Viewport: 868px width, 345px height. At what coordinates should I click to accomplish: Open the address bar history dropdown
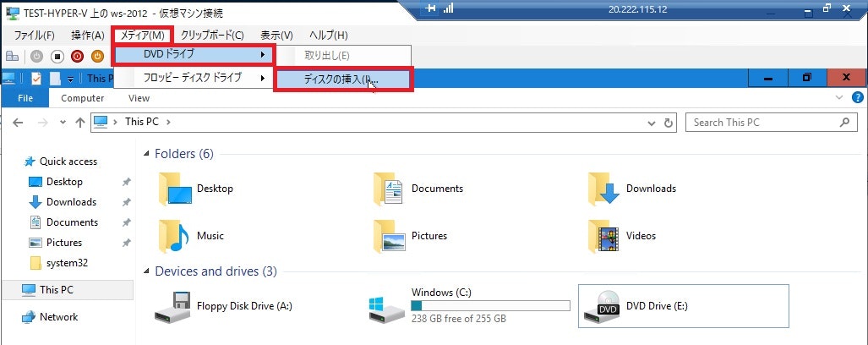pyautogui.click(x=652, y=123)
